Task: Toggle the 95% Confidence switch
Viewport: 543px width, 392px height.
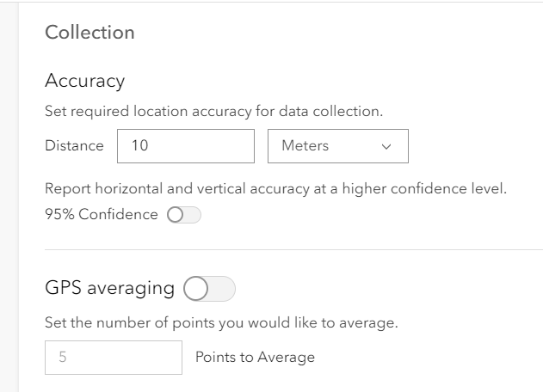Action: 183,215
